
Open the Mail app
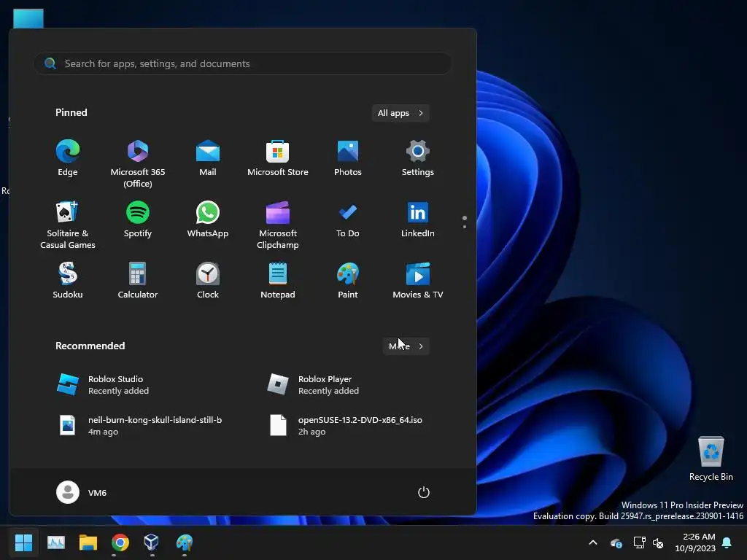(x=208, y=158)
